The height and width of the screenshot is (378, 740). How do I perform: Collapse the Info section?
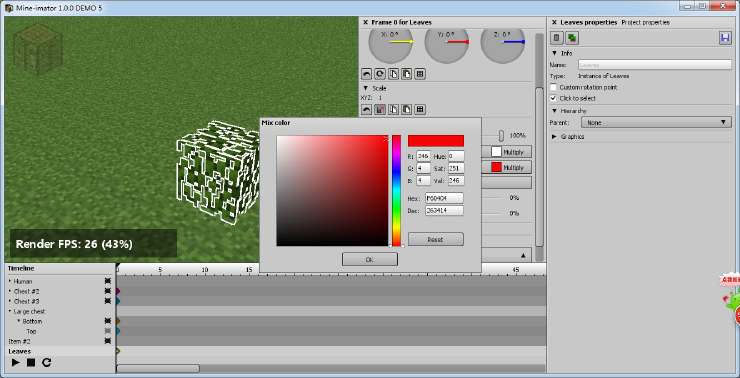555,53
